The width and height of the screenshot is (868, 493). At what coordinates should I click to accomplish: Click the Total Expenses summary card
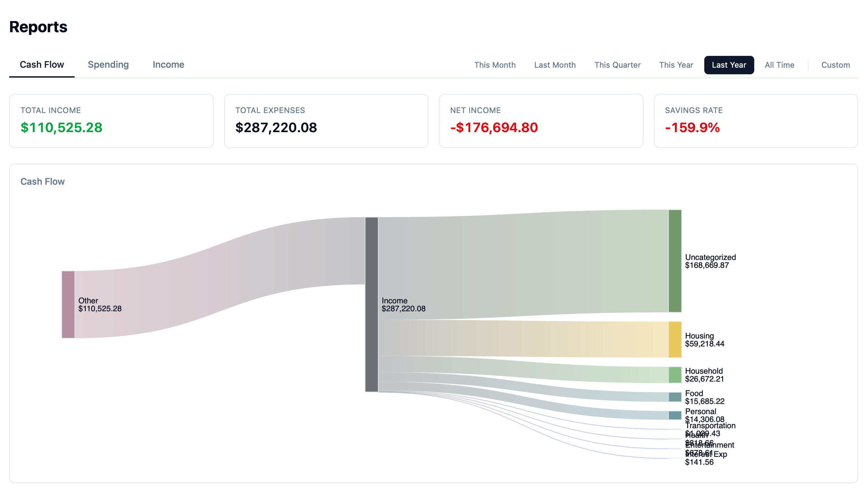(x=326, y=121)
